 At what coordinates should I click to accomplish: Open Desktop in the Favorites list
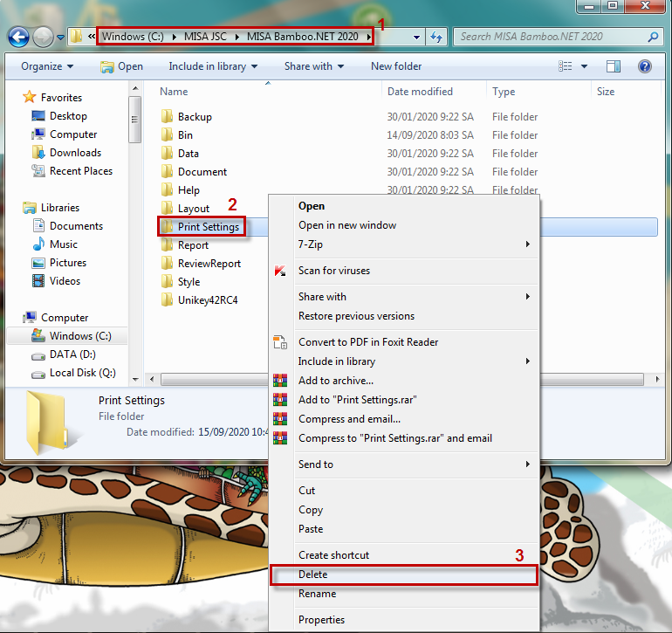(x=68, y=116)
